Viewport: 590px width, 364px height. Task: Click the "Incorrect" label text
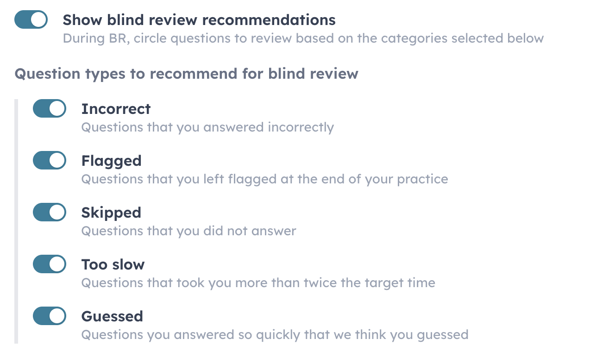pos(116,109)
